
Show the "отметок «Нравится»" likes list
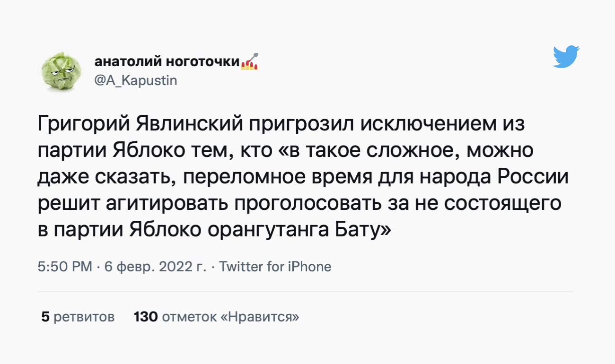[x=230, y=316]
